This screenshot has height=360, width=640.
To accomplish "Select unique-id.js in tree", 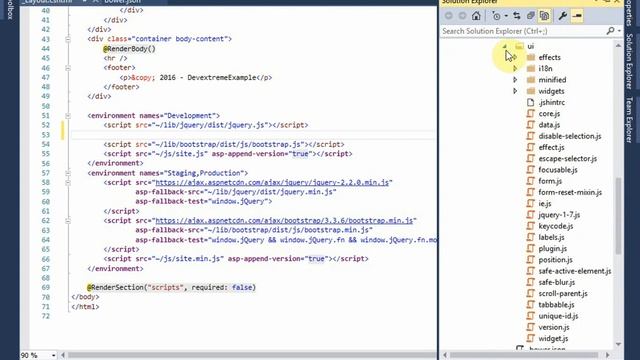I will pyautogui.click(x=558, y=316).
